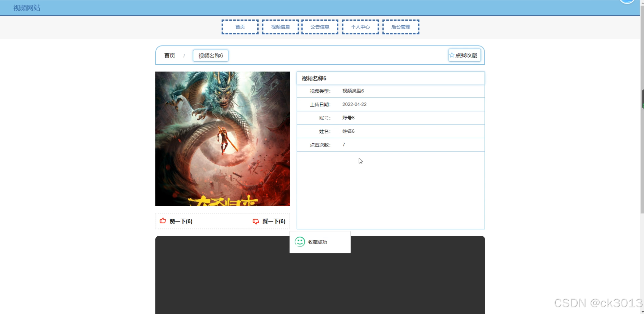
Task: Click the 首页 breadcrumb link
Action: pos(170,55)
